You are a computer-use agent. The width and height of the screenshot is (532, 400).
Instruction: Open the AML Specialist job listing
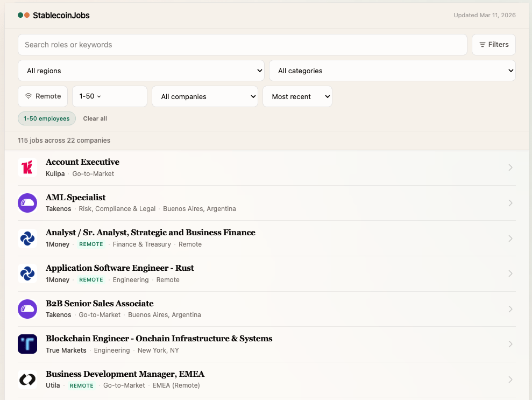point(76,197)
